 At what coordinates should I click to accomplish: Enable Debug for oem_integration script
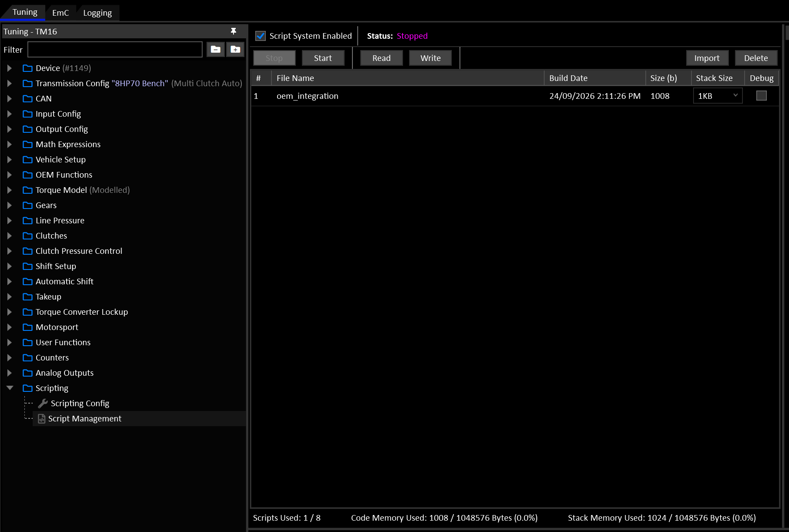pyautogui.click(x=761, y=95)
